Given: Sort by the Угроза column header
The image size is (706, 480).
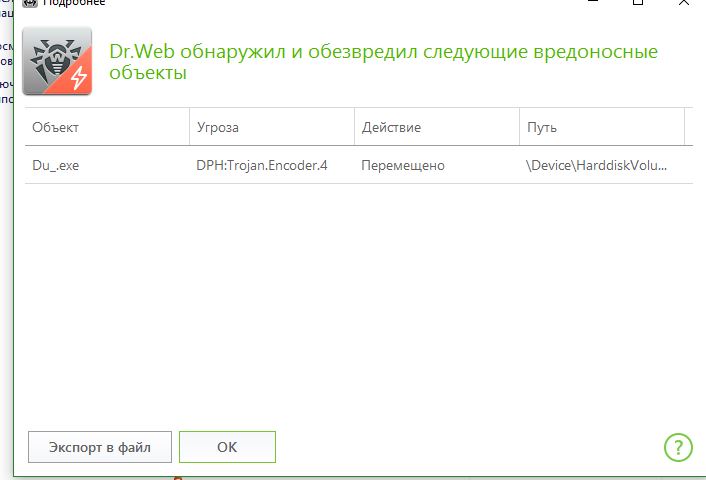Looking at the screenshot, I should pos(272,127).
